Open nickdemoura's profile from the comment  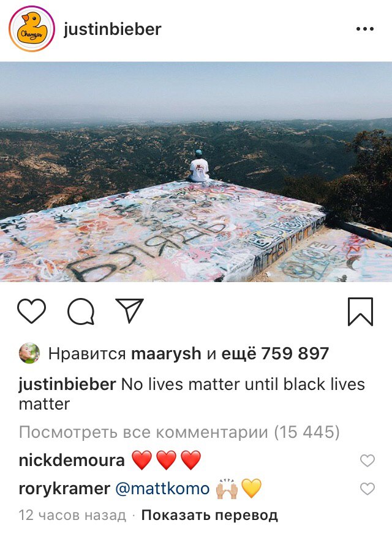point(72,460)
